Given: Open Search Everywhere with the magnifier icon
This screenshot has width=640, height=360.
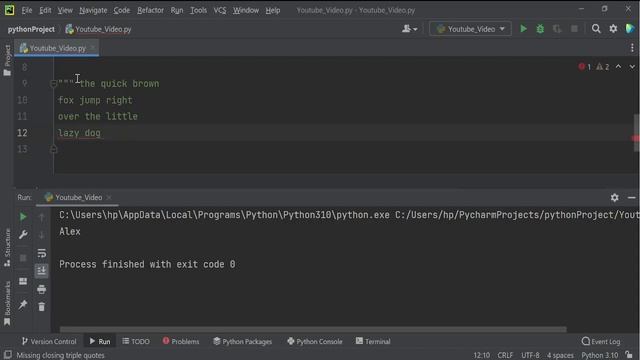Looking at the screenshot, I should [x=596, y=29].
